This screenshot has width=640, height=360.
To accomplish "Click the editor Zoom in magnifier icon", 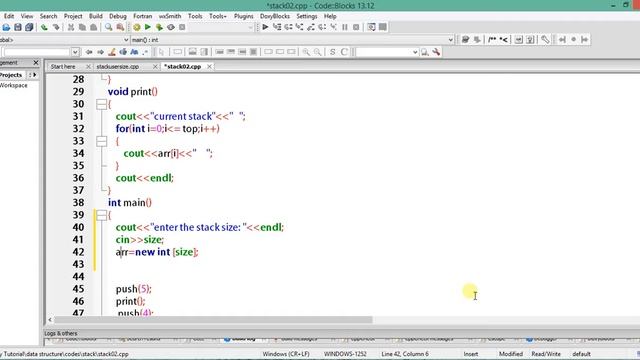I will [306, 52].
